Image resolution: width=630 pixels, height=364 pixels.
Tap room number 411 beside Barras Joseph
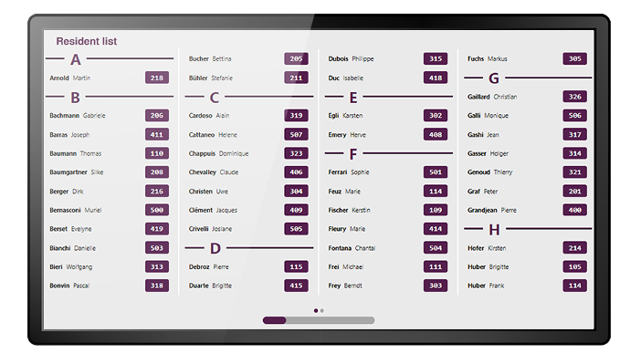(157, 134)
